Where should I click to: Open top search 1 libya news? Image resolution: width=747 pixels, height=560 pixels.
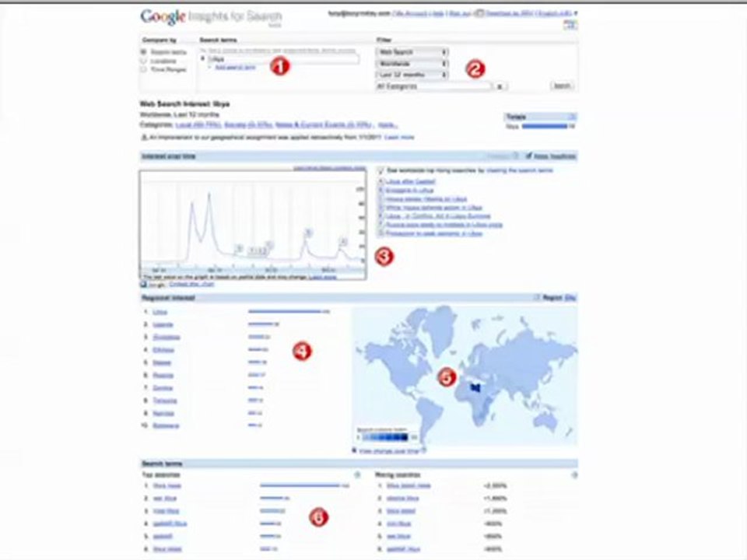point(167,485)
